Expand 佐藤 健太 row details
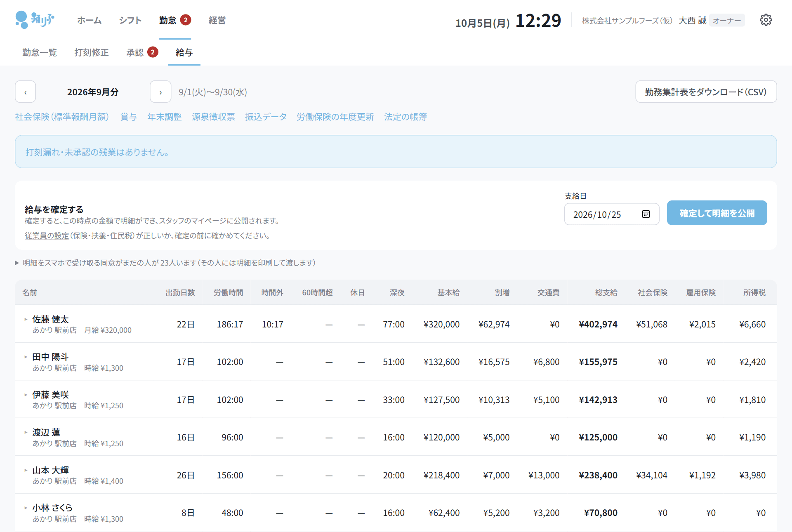Screen dimensions: 792x532 (26, 319)
